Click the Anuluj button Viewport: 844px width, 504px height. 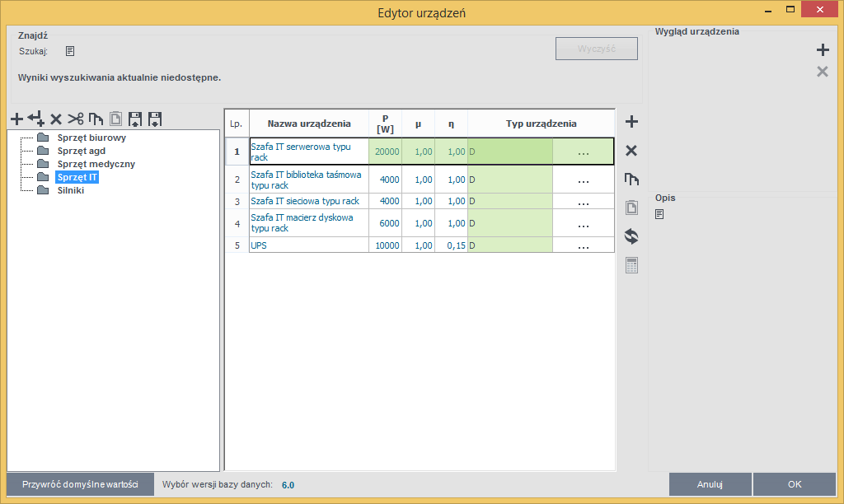point(710,484)
